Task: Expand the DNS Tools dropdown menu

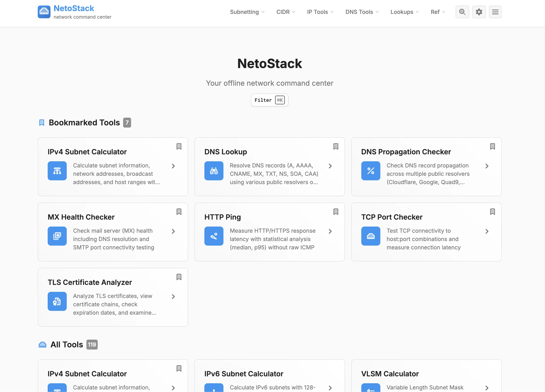Action: click(x=362, y=12)
